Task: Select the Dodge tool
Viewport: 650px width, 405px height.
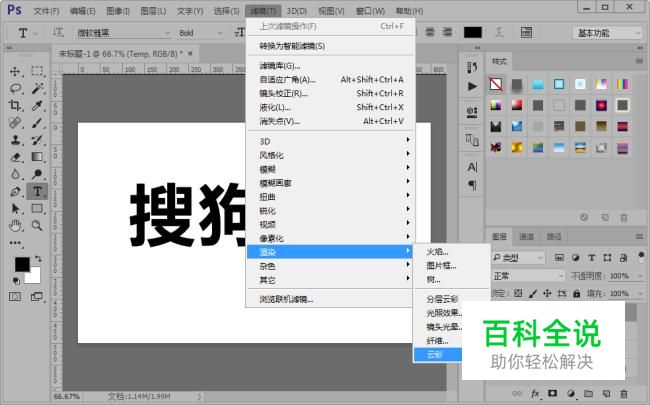Action: point(37,174)
